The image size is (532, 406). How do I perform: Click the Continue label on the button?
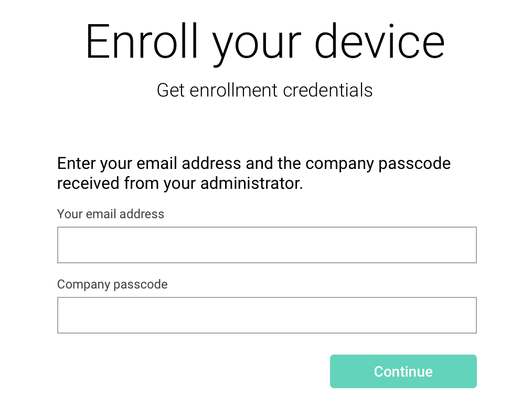[x=403, y=371]
